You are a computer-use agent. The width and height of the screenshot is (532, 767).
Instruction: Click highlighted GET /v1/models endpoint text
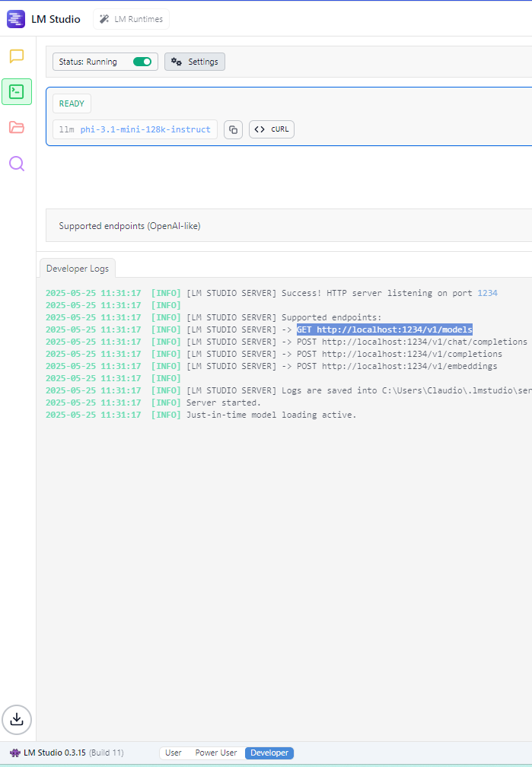384,329
